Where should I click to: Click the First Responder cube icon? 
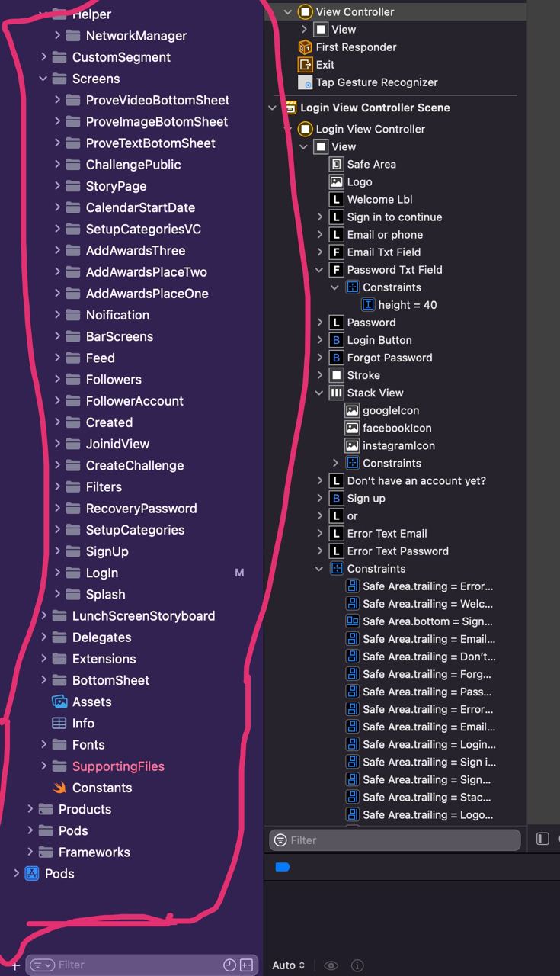click(306, 47)
